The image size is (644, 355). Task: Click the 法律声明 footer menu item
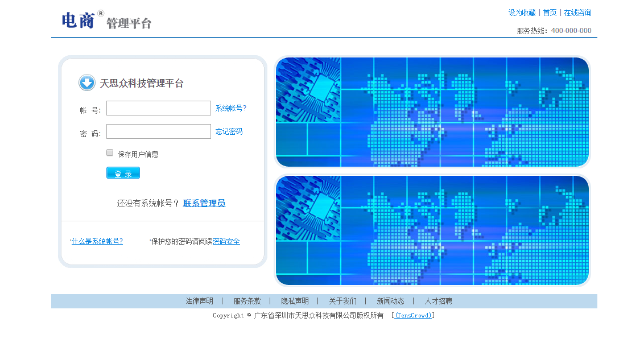click(x=198, y=300)
